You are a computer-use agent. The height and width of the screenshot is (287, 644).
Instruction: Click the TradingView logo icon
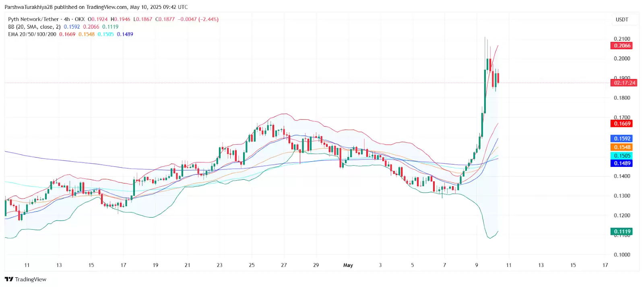coord(9,279)
